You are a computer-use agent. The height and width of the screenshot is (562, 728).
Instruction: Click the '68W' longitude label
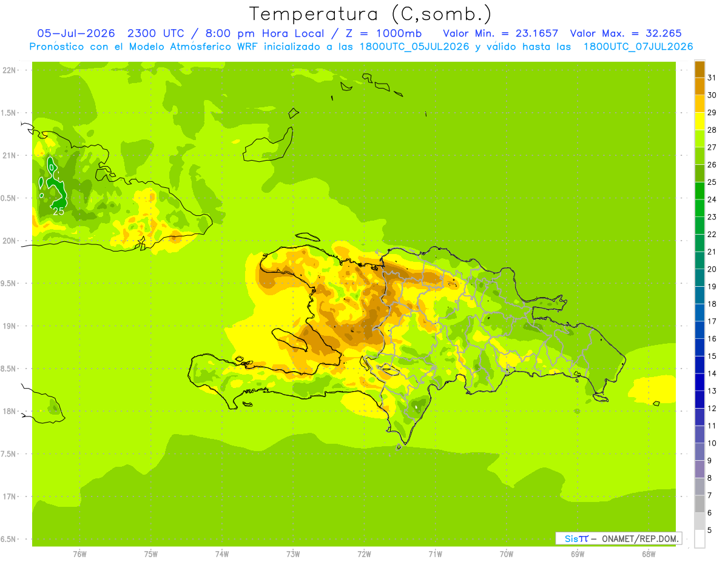click(649, 554)
